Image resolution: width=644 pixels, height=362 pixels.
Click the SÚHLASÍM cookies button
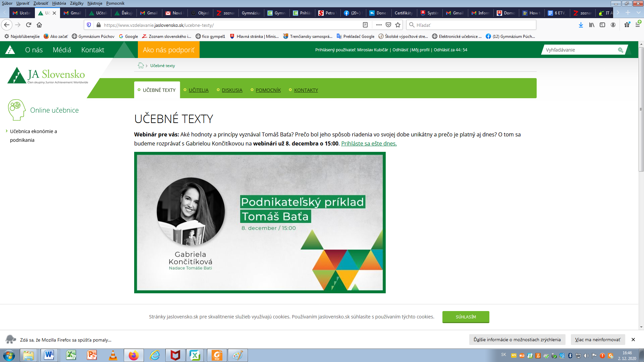(x=466, y=317)
